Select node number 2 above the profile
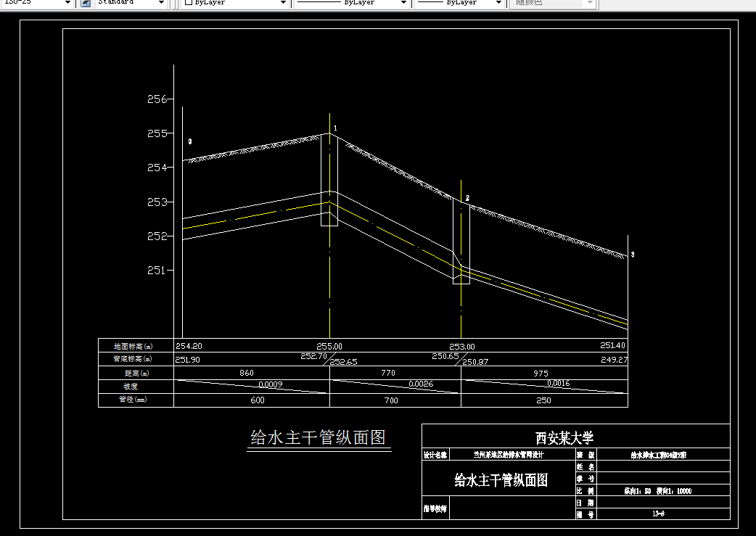The image size is (756, 536). tap(467, 198)
